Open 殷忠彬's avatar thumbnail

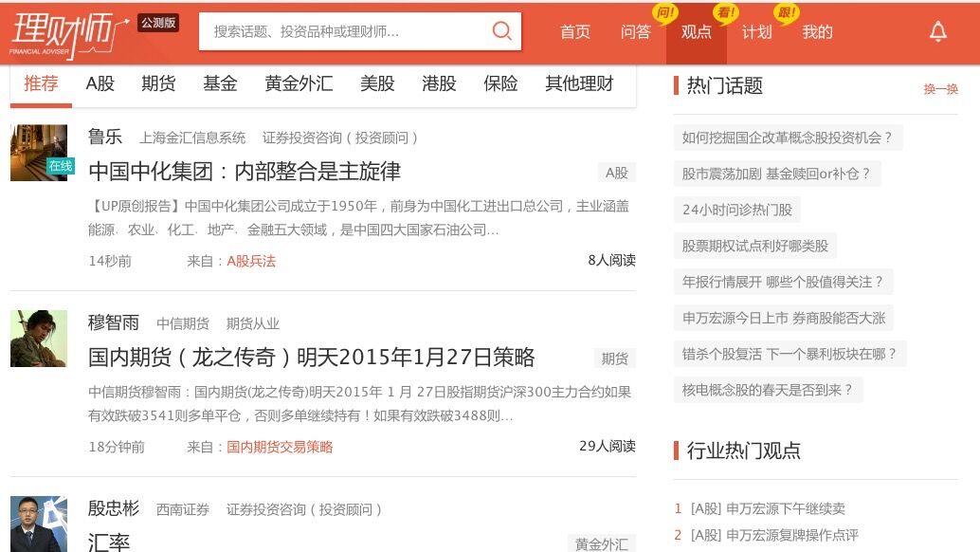pos(39,524)
